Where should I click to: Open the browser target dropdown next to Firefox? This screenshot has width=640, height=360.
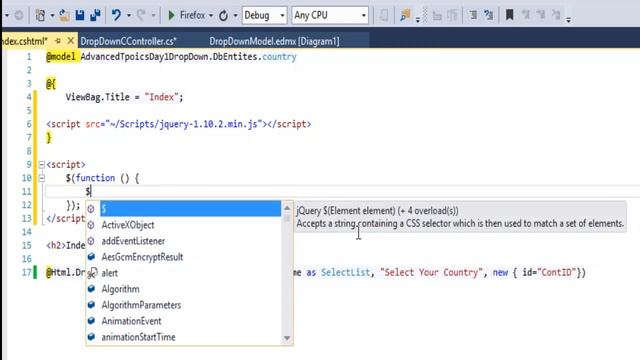click(211, 16)
